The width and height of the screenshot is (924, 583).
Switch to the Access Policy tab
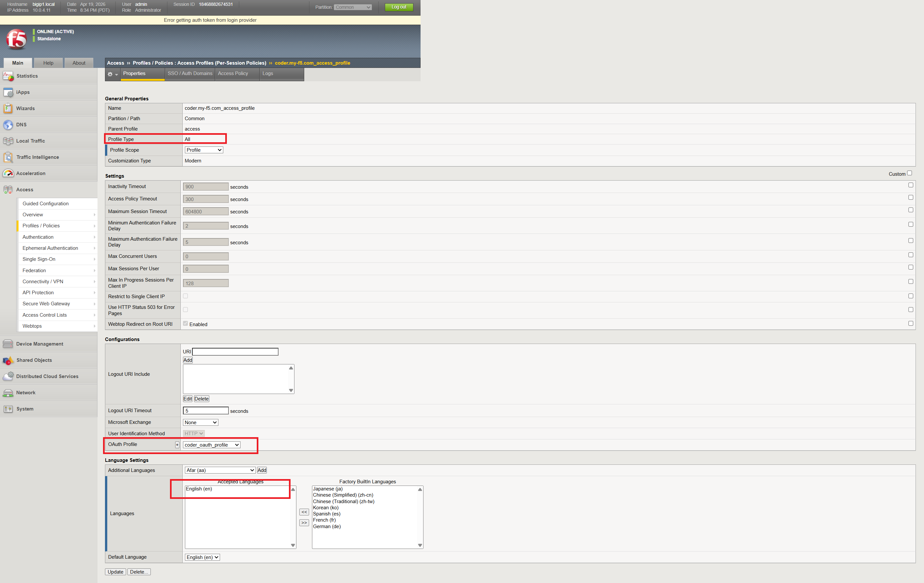pos(233,74)
